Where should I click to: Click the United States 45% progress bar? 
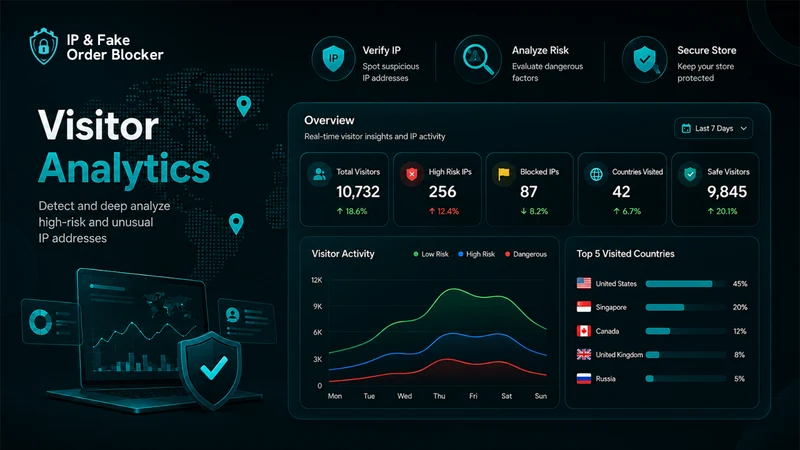(685, 284)
